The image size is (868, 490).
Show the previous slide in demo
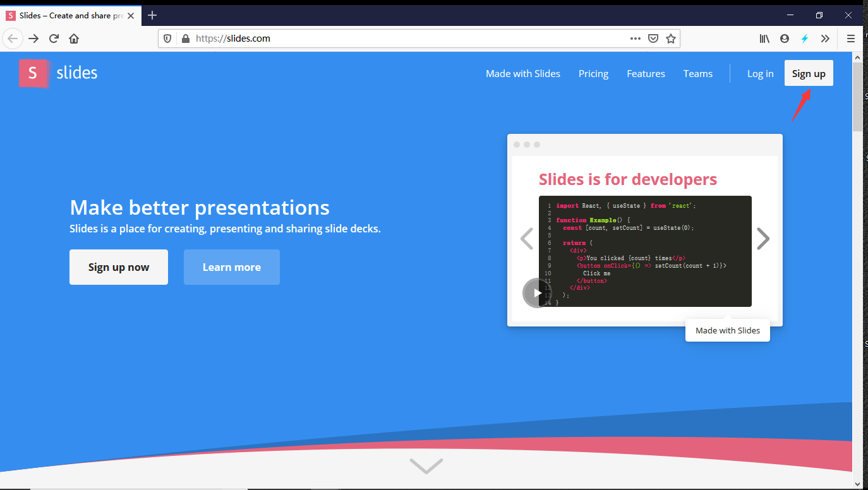point(527,239)
